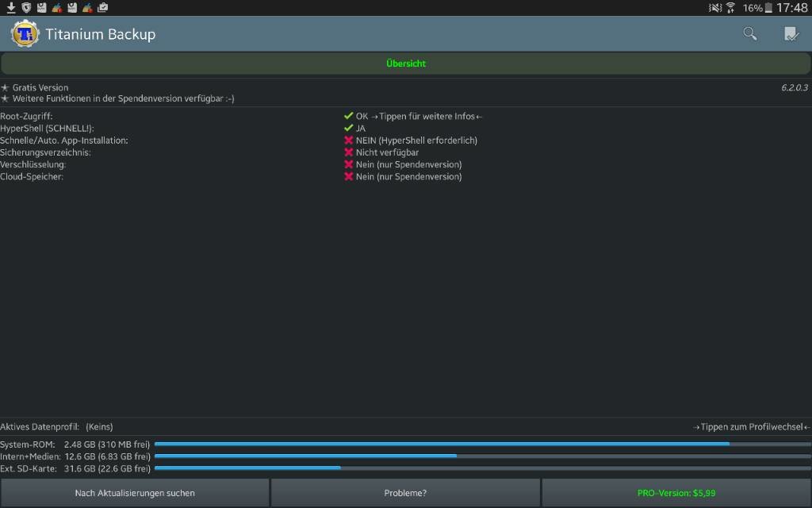Buy via the PRO-Version: $5,99 button
The image size is (812, 508).
coord(676,493)
